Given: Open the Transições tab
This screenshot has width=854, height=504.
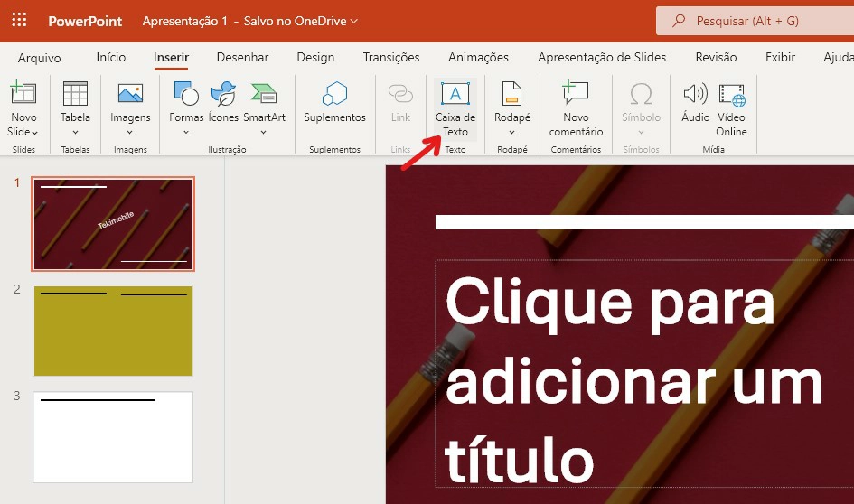Looking at the screenshot, I should (391, 57).
